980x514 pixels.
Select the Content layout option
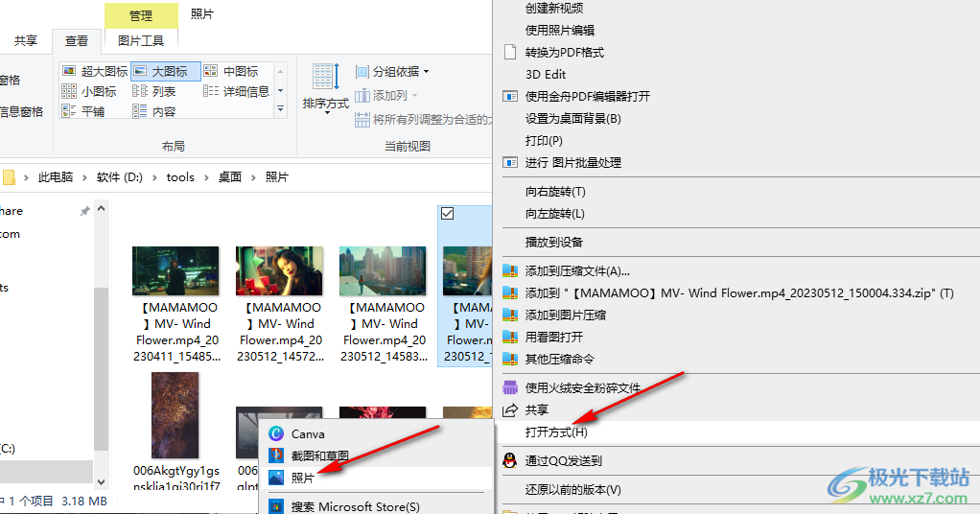pyautogui.click(x=155, y=111)
